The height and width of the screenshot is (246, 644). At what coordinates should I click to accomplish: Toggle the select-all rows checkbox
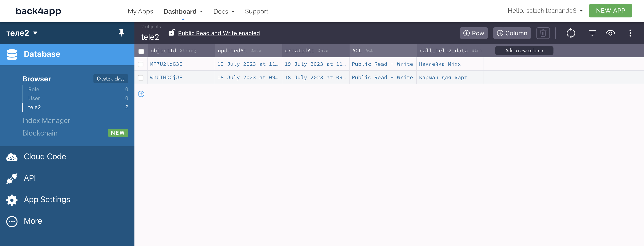coord(141,51)
